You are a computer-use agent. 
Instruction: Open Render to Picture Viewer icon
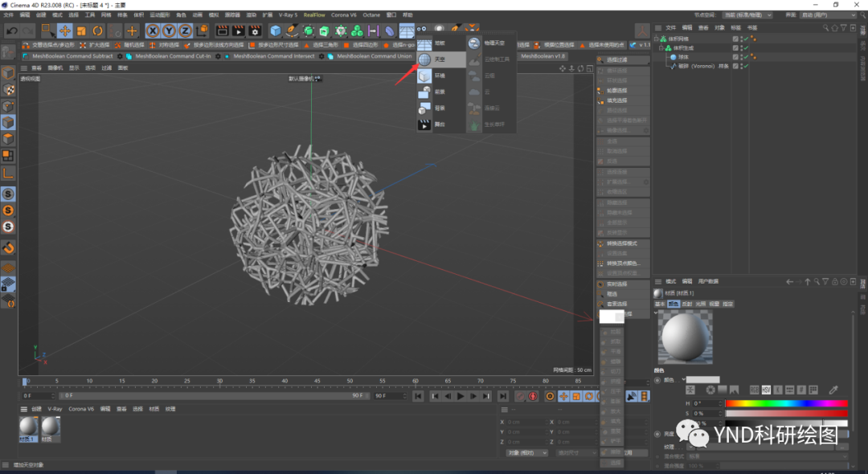click(x=239, y=31)
